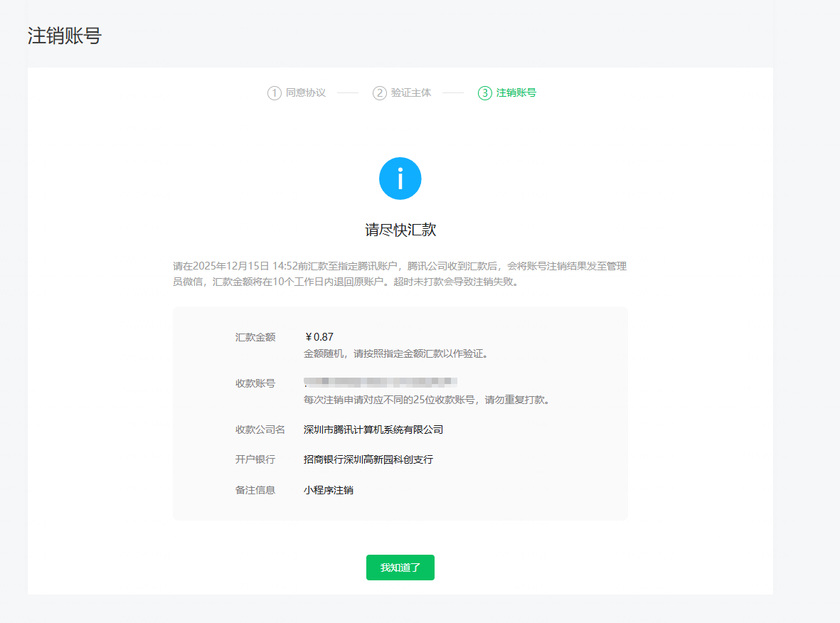
Task: Click remark value 小程序注销
Action: point(329,490)
